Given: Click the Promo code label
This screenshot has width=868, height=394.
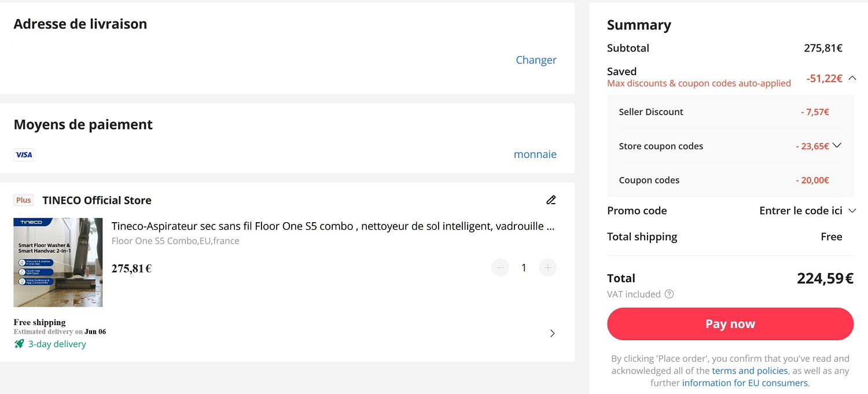Looking at the screenshot, I should [x=637, y=211].
